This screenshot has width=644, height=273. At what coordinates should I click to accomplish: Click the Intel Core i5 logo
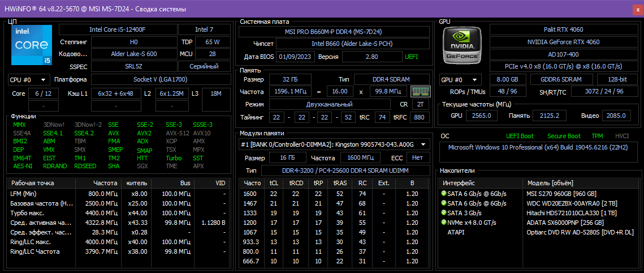[32, 45]
